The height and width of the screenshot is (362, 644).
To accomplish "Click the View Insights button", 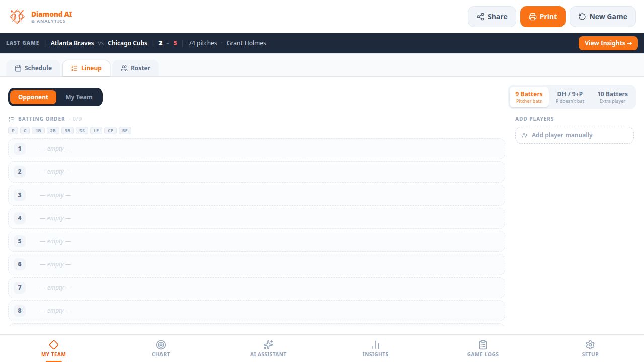I will (x=608, y=43).
